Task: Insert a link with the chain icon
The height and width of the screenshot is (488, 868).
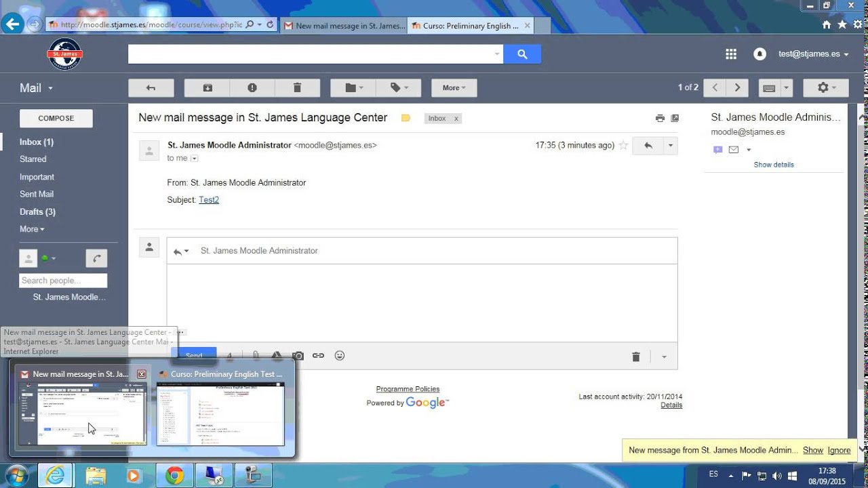Action: click(x=318, y=356)
